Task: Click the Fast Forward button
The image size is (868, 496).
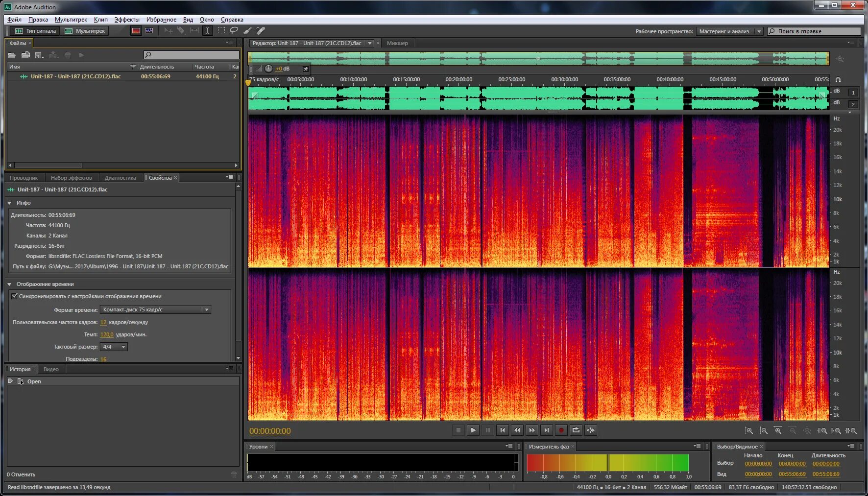Action: click(x=532, y=430)
